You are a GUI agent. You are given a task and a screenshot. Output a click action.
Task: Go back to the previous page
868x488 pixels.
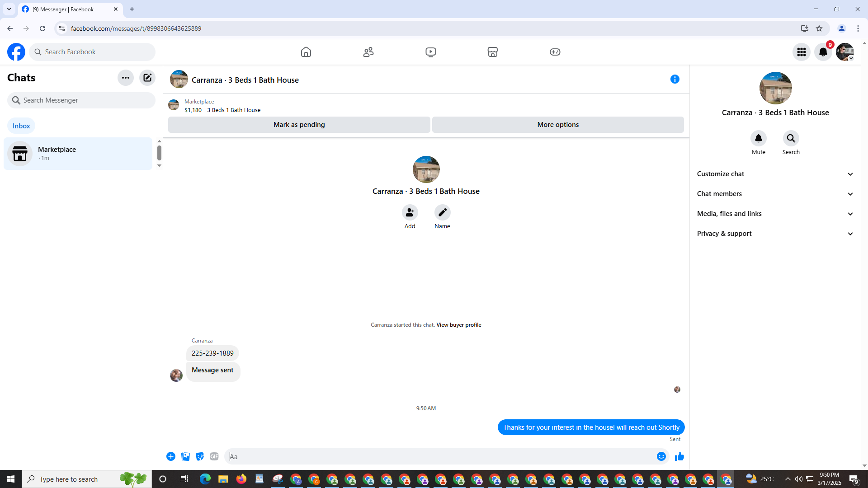click(10, 28)
